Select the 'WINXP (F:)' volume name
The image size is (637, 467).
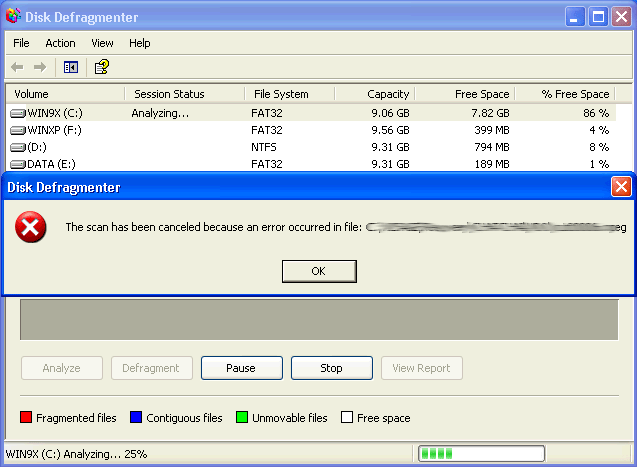(x=54, y=130)
